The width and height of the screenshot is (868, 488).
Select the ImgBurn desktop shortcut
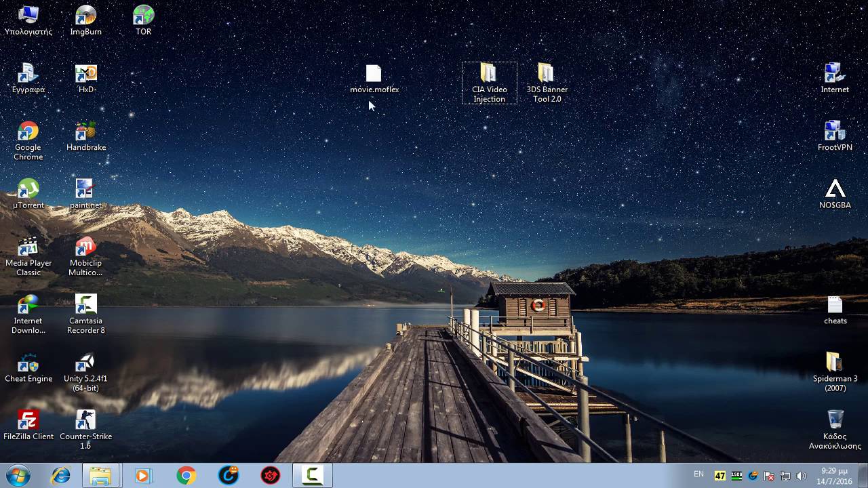[x=86, y=20]
